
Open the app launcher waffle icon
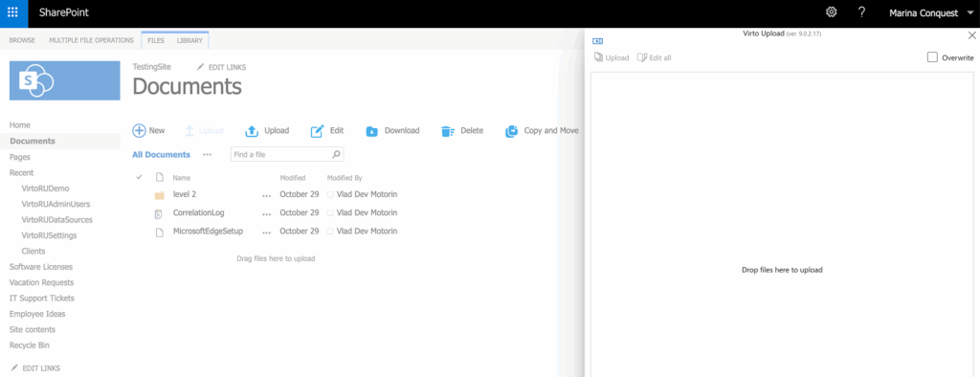[13, 12]
